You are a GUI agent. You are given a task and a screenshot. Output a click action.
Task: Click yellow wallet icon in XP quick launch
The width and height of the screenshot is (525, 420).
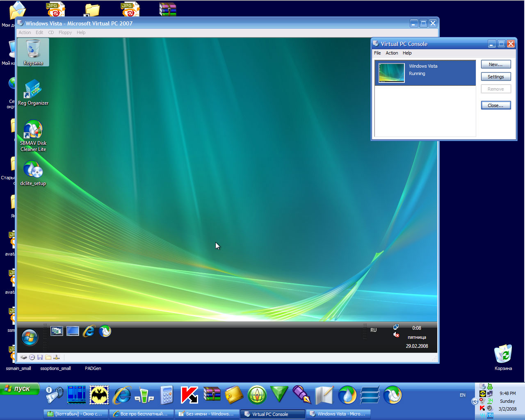235,395
